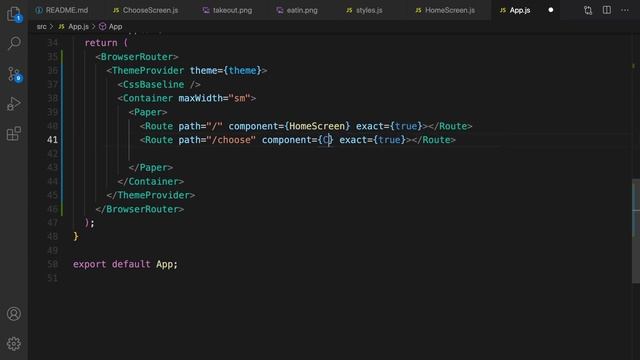640x360 pixels.
Task: Click the App symbol breadcrumb
Action: 111,27
